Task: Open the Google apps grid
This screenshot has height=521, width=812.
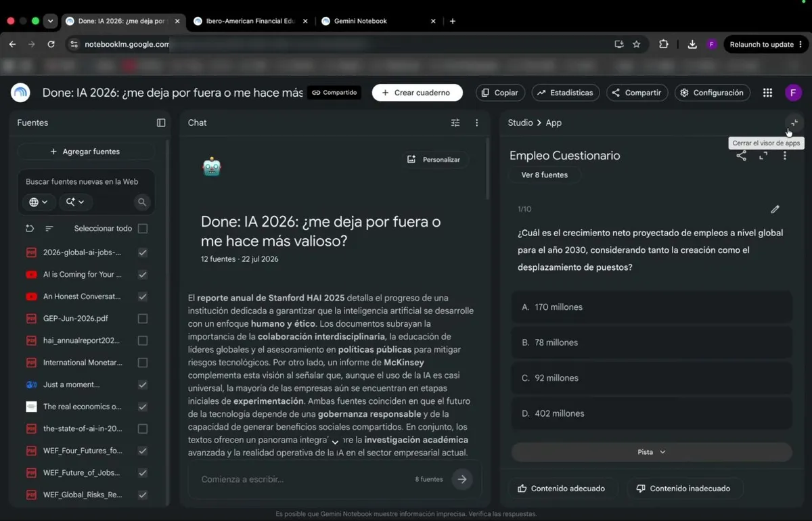Action: click(x=767, y=93)
